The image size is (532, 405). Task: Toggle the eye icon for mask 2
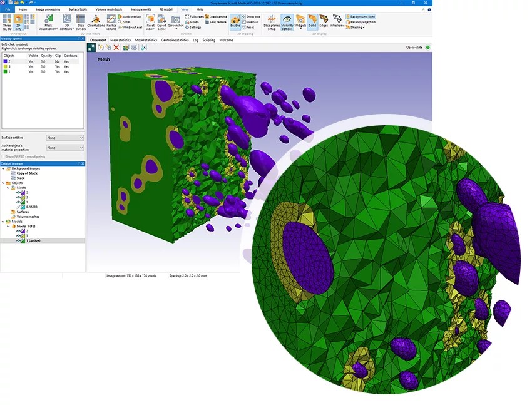pyautogui.click(x=19, y=192)
